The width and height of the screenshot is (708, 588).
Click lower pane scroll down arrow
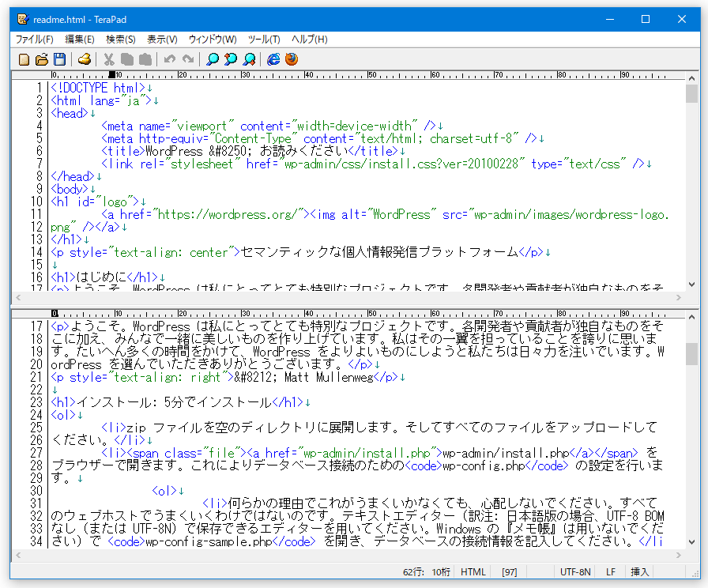click(x=691, y=542)
